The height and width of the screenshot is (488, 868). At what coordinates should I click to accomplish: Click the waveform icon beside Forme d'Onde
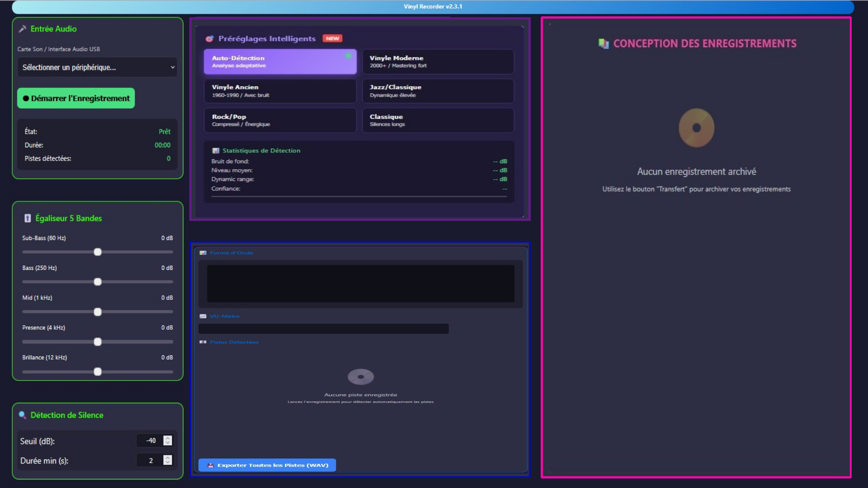(203, 253)
